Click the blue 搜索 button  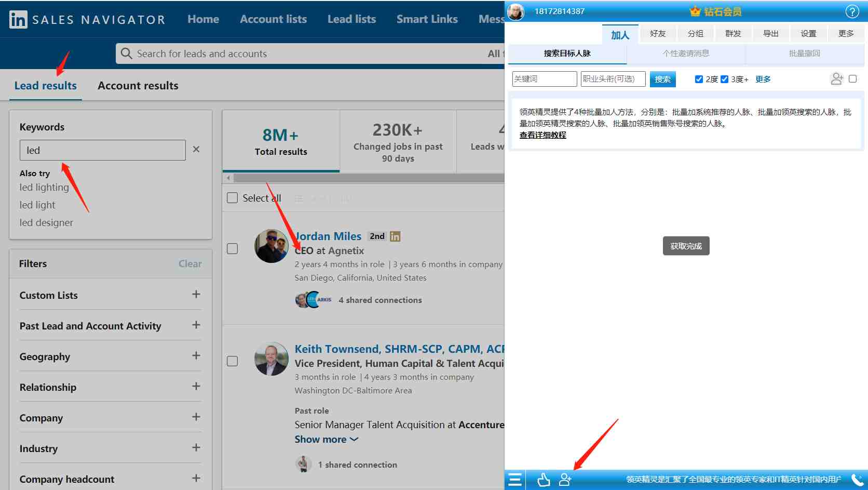pos(662,79)
